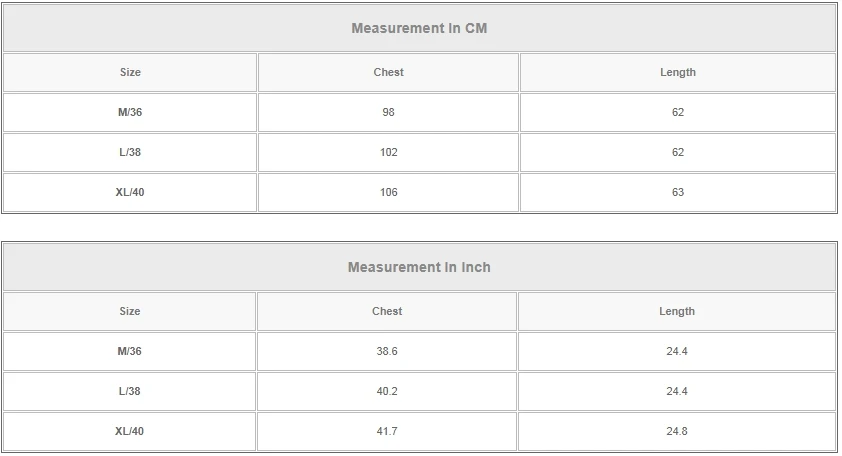Viewport: 842px width, 456px height.
Task: Click the length value 63 cell
Action: coord(677,192)
